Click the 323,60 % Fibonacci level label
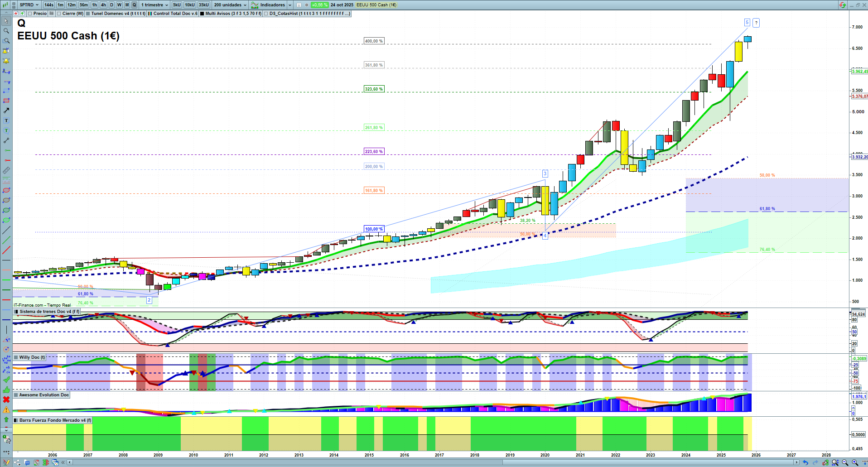 pyautogui.click(x=374, y=89)
